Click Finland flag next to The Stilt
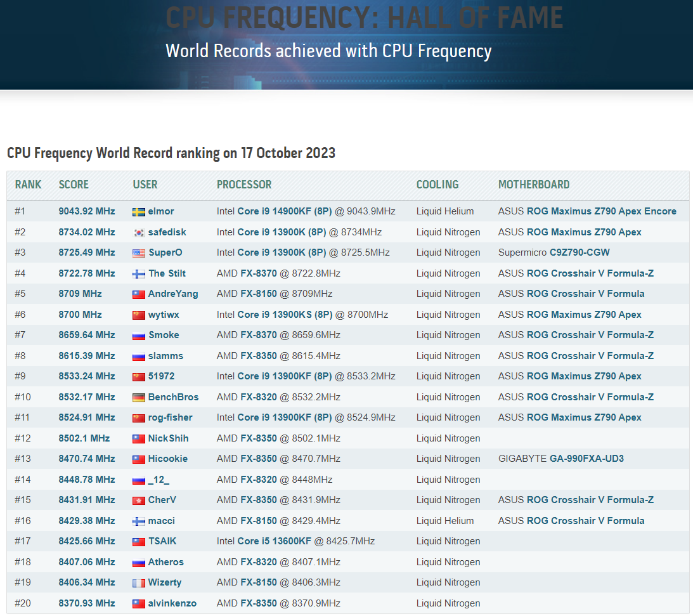 pyautogui.click(x=139, y=274)
